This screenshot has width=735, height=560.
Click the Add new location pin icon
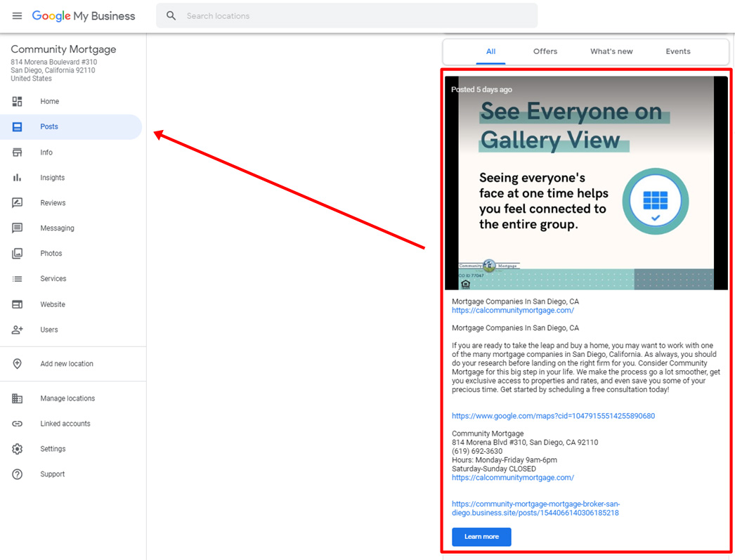18,364
